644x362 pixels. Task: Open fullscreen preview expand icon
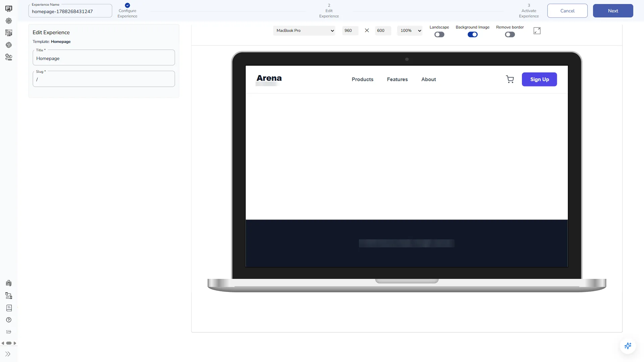(537, 31)
